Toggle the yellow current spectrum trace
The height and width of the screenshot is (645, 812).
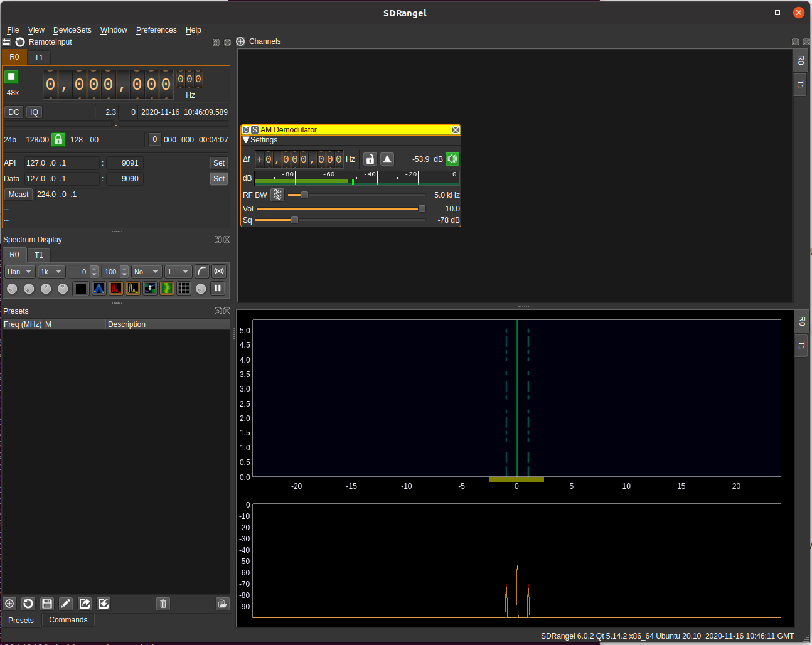tap(133, 289)
